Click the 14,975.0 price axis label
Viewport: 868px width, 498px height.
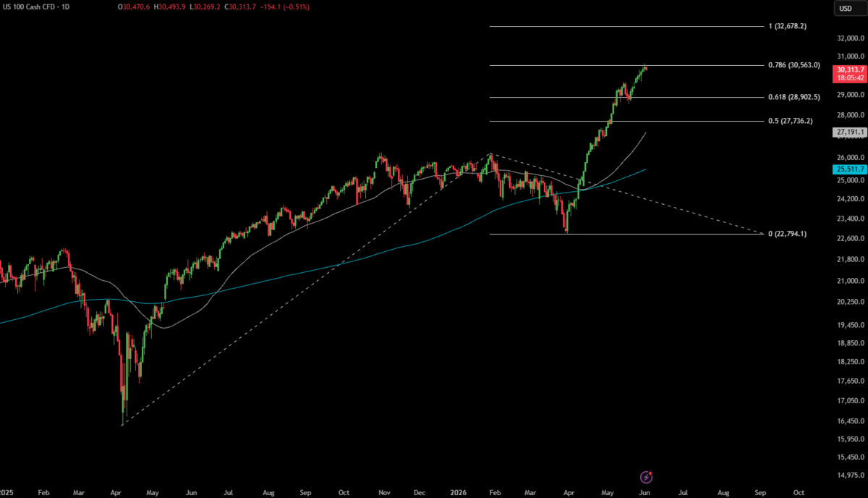point(851,476)
